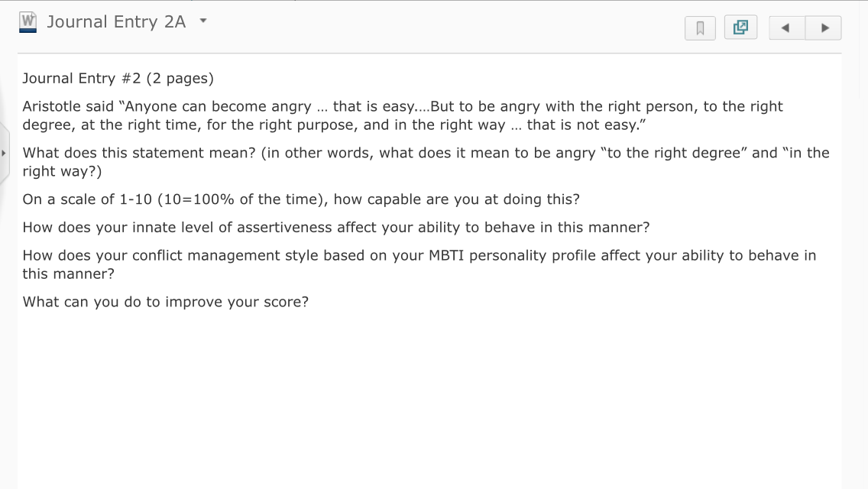Open the dropdown arrow next to Journal Entry 2A

[x=203, y=21]
